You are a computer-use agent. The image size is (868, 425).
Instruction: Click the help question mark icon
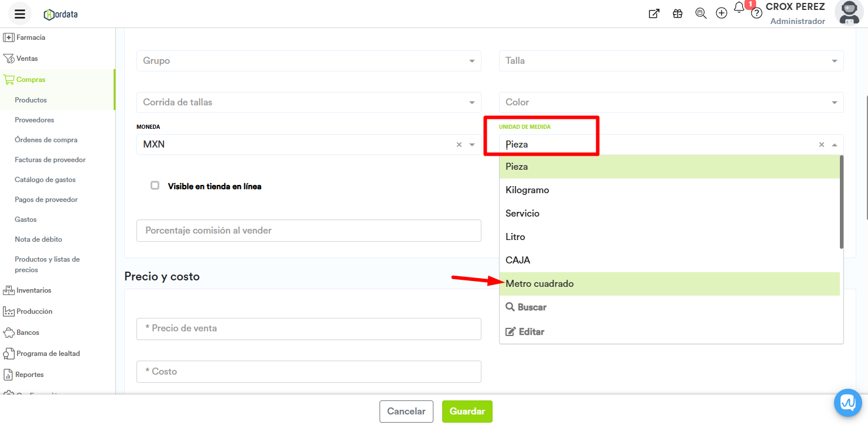(757, 13)
